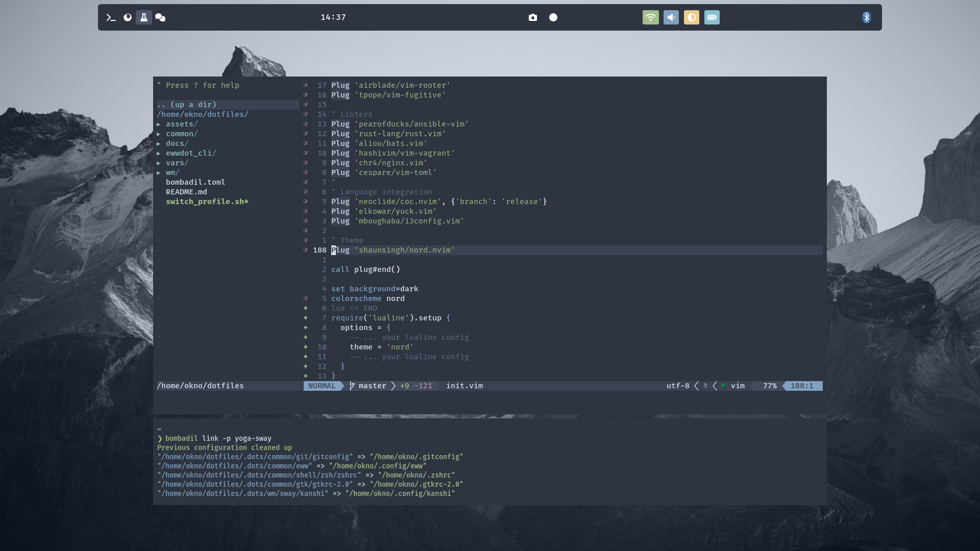Click the 'bombadil link -p yoga-sway' command in terminal
The width and height of the screenshot is (980, 551).
[x=218, y=438]
